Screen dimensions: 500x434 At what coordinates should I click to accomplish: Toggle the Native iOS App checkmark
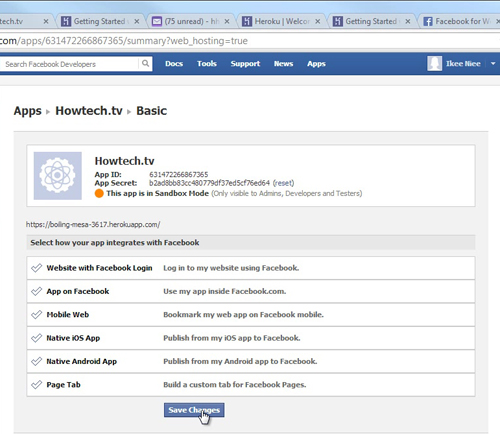click(x=36, y=338)
